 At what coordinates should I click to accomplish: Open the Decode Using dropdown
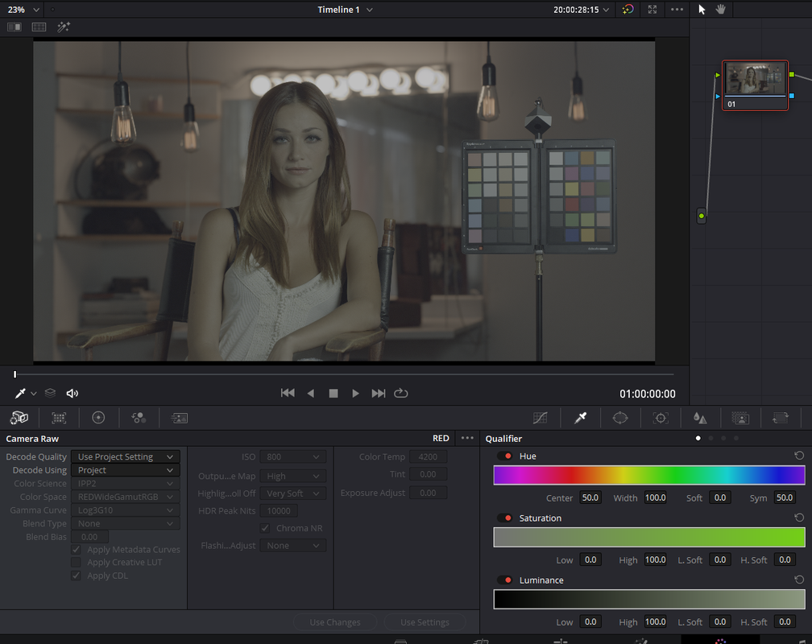(x=126, y=470)
